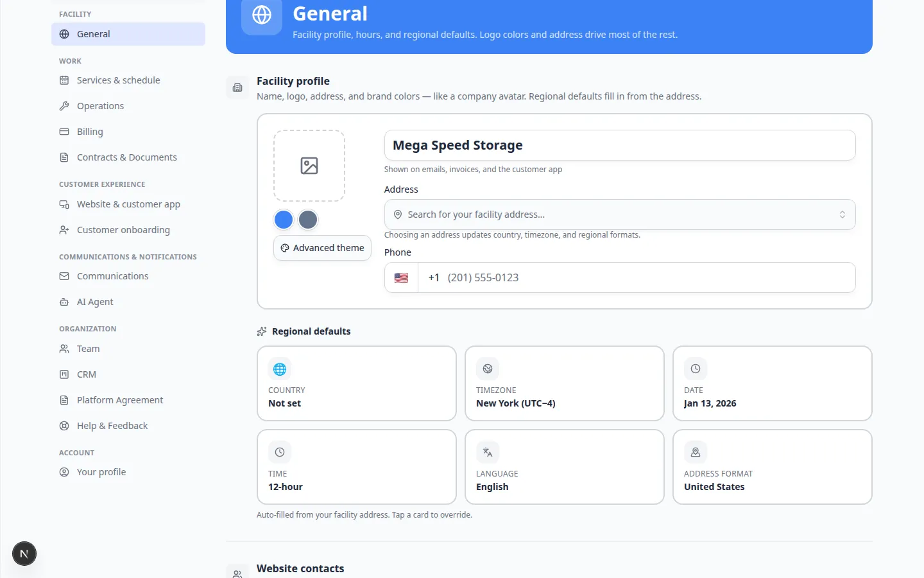The image size is (924, 578).
Task: Open the Timezone New York card
Action: (x=565, y=383)
